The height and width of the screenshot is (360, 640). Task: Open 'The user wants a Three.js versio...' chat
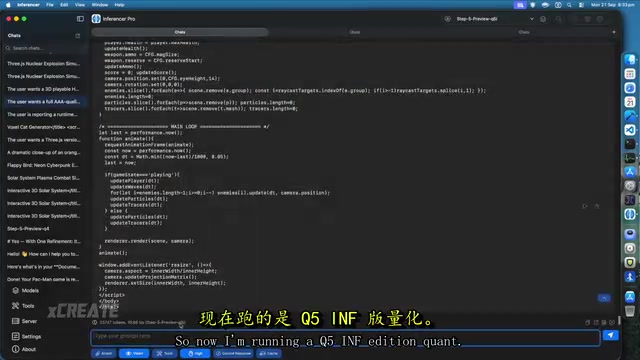pos(43,140)
